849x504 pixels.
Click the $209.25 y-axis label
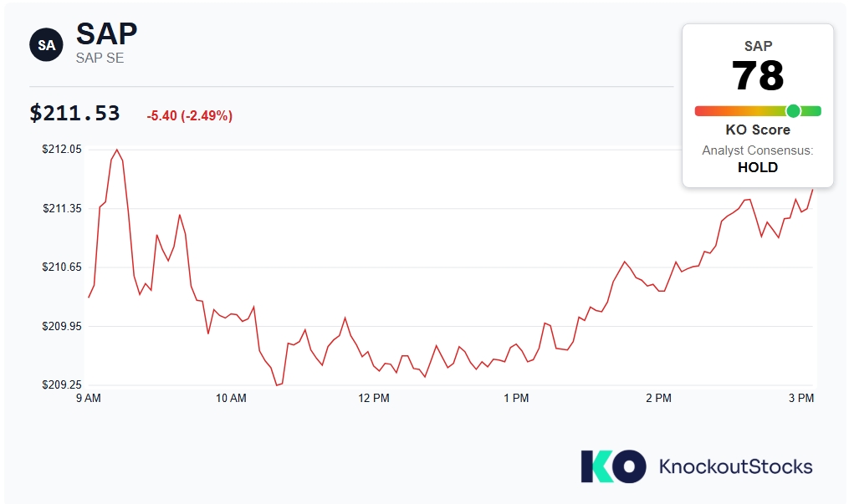(x=62, y=385)
